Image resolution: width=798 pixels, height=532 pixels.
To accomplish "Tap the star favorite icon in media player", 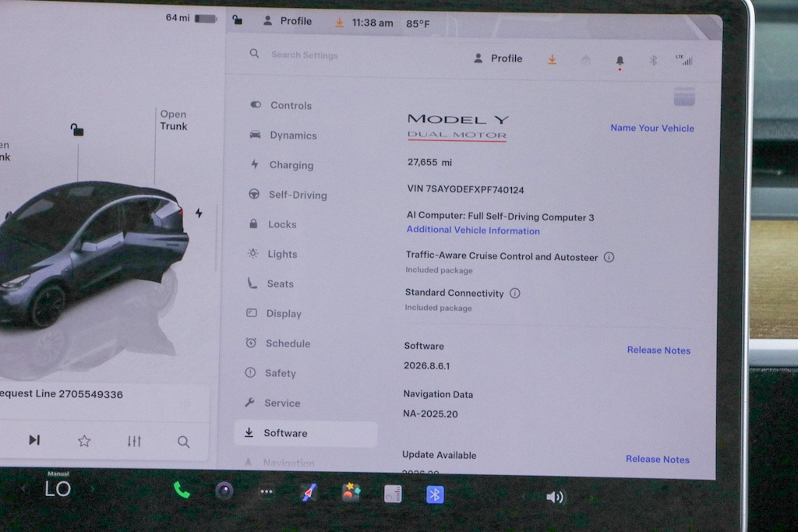I will pos(84,441).
